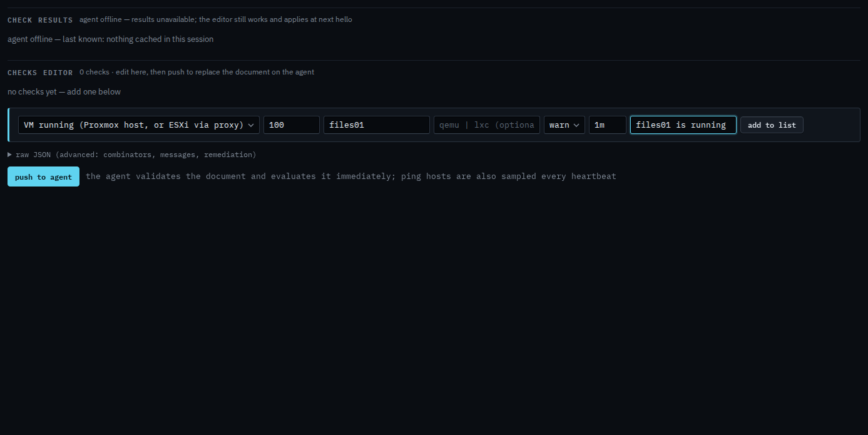Screen dimensions: 868x435
Task: Open the 'warn' severity dropdown
Action: coord(564,125)
